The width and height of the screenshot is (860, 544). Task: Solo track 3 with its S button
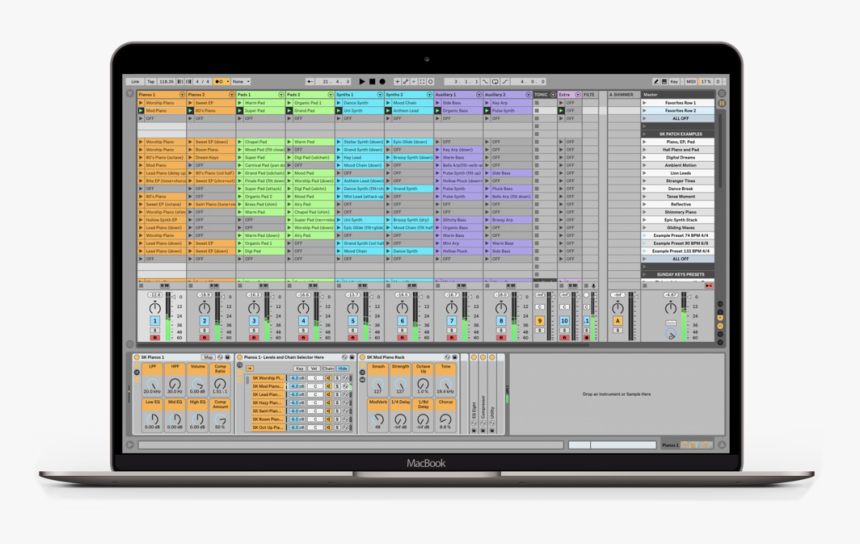[253, 330]
